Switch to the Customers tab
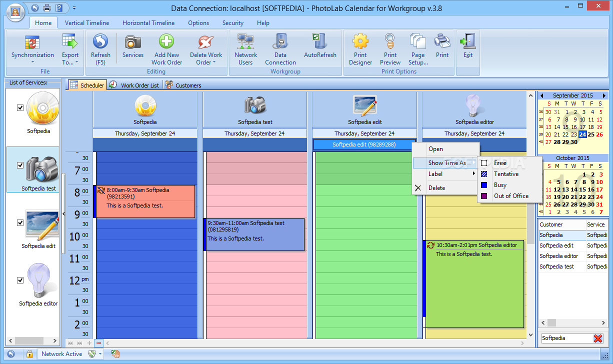Screen dimensions: 613x364 click(183, 85)
